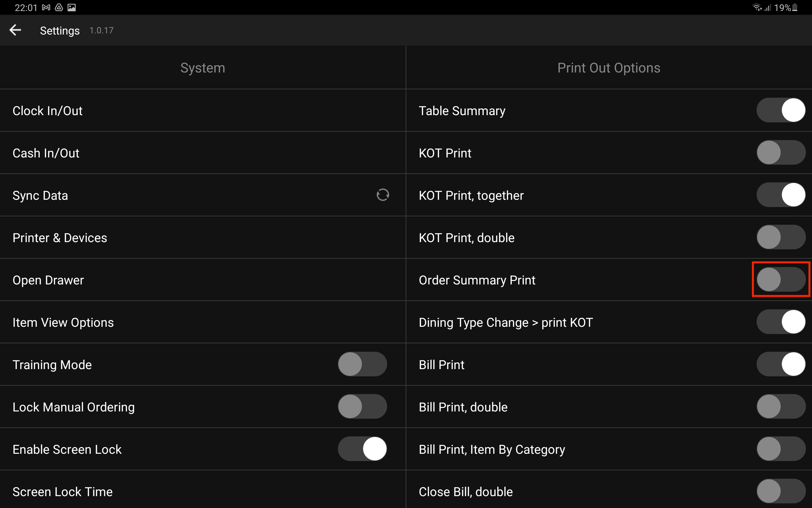The width and height of the screenshot is (812, 508).
Task: Open Clock In/Out settings
Action: click(x=47, y=111)
